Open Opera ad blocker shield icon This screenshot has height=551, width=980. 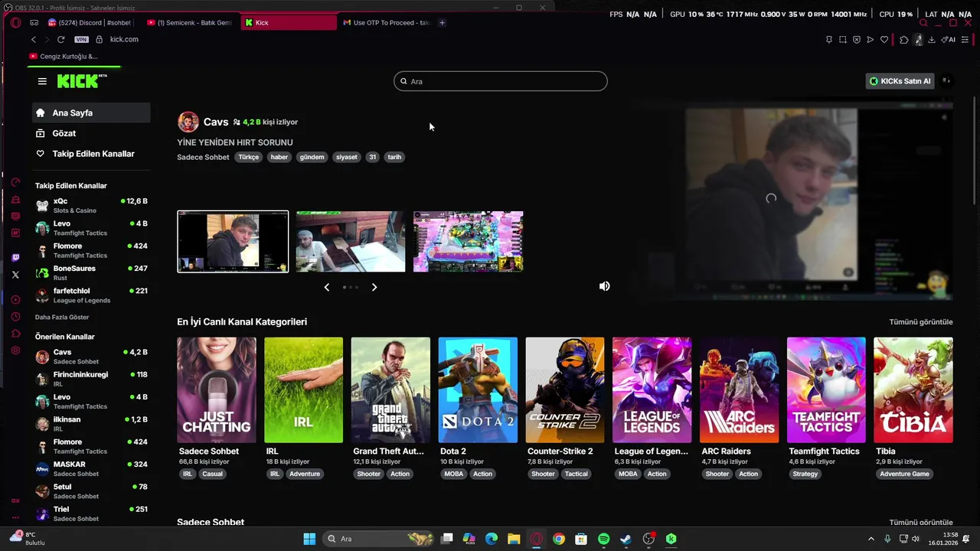[857, 40]
